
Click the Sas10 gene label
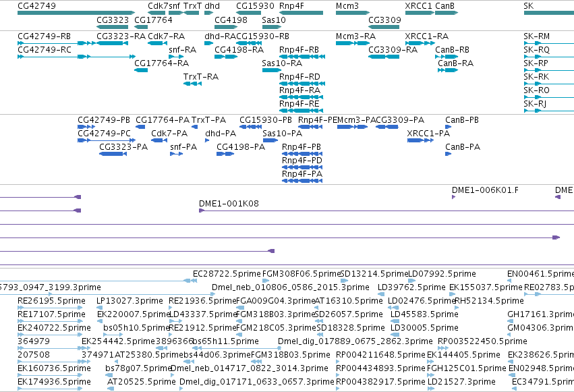(273, 20)
